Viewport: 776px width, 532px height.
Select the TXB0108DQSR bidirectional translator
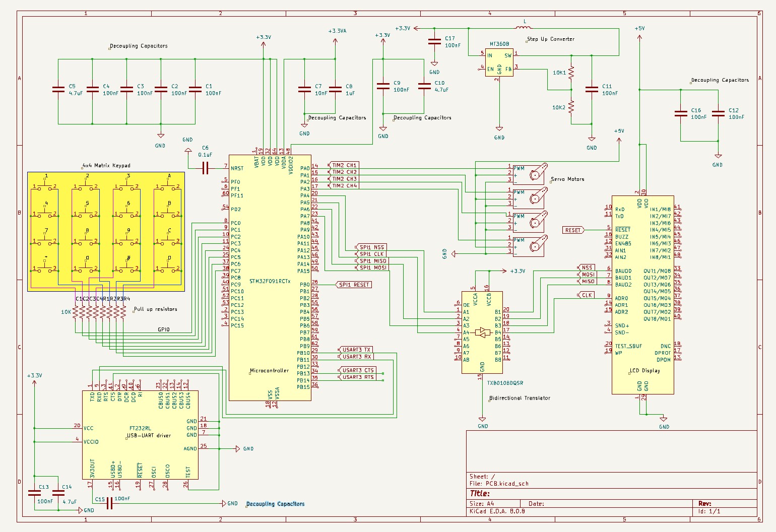coord(482,332)
